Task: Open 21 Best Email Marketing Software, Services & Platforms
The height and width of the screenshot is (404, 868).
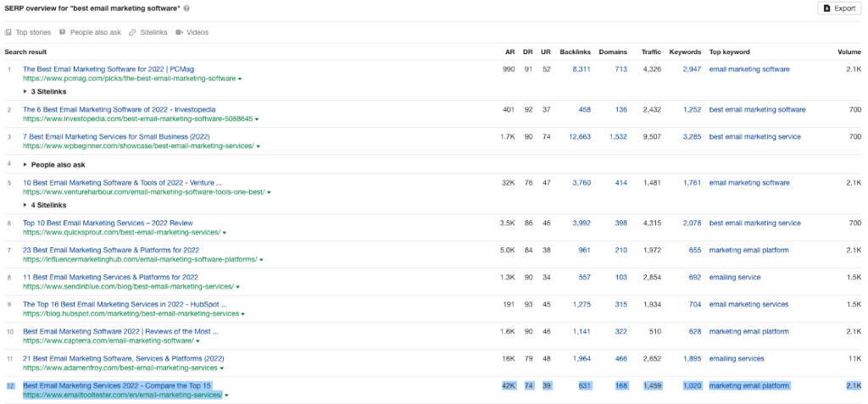Action: (x=124, y=358)
